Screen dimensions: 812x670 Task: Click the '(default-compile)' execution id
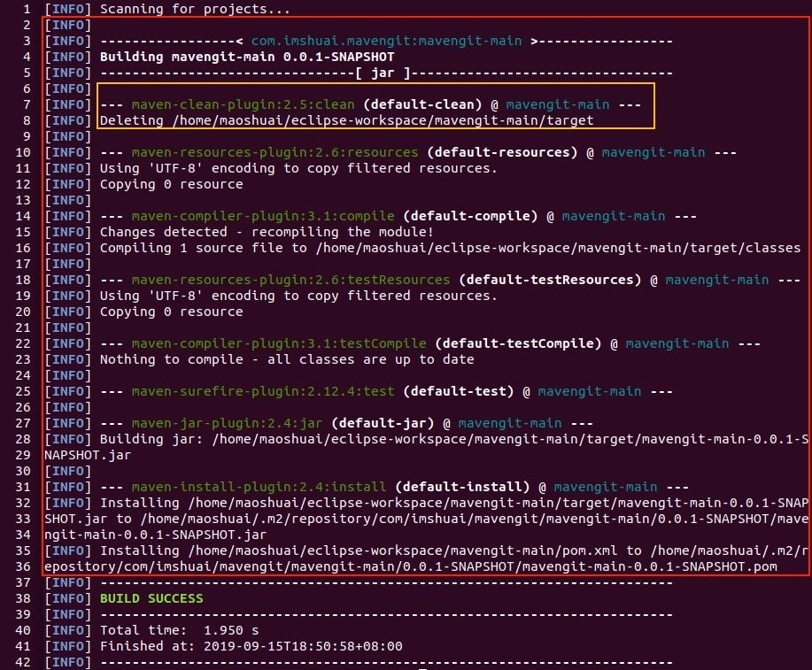point(470,216)
